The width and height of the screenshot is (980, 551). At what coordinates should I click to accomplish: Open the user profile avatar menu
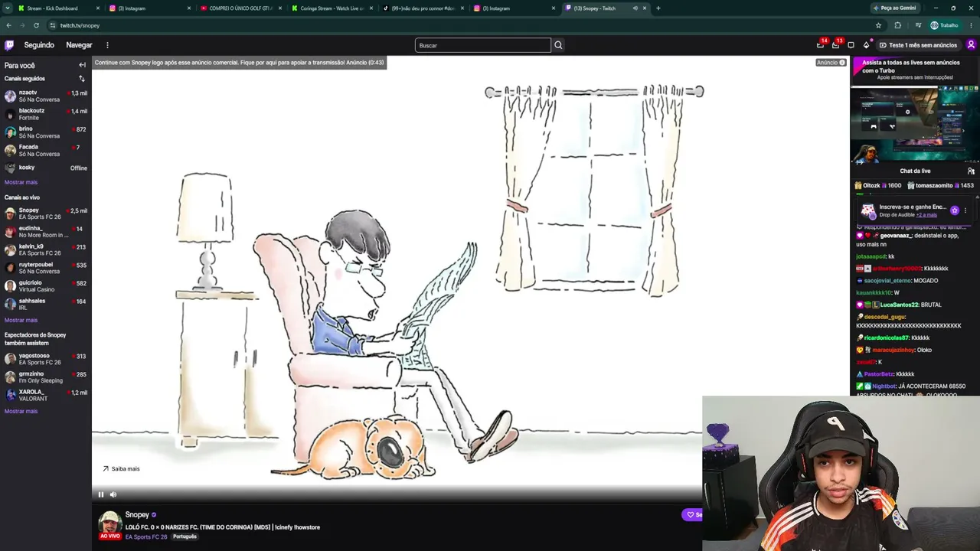(x=971, y=45)
